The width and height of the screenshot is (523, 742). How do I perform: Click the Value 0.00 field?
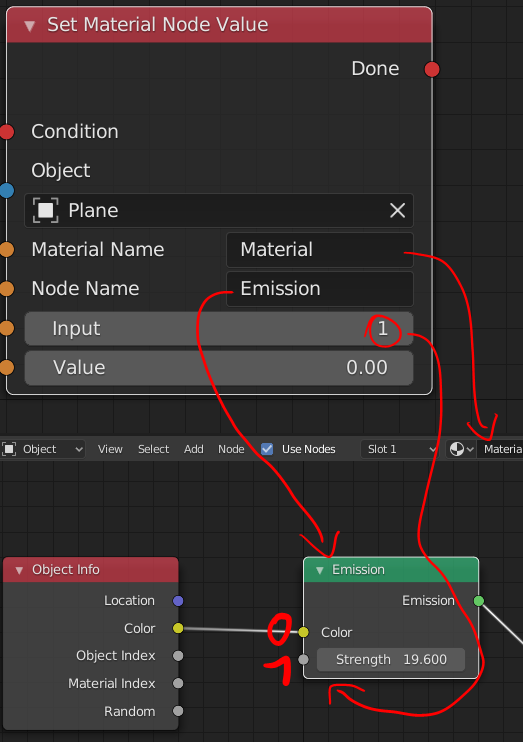tap(219, 368)
